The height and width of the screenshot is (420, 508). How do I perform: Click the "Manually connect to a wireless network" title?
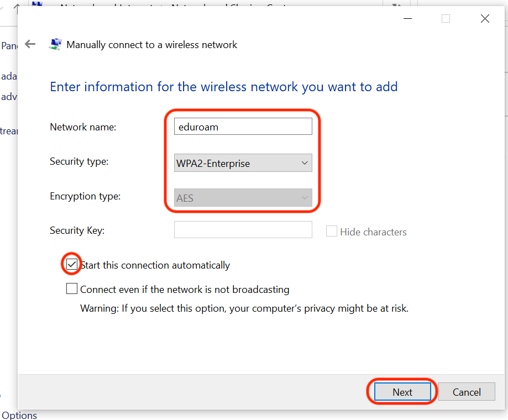point(152,45)
